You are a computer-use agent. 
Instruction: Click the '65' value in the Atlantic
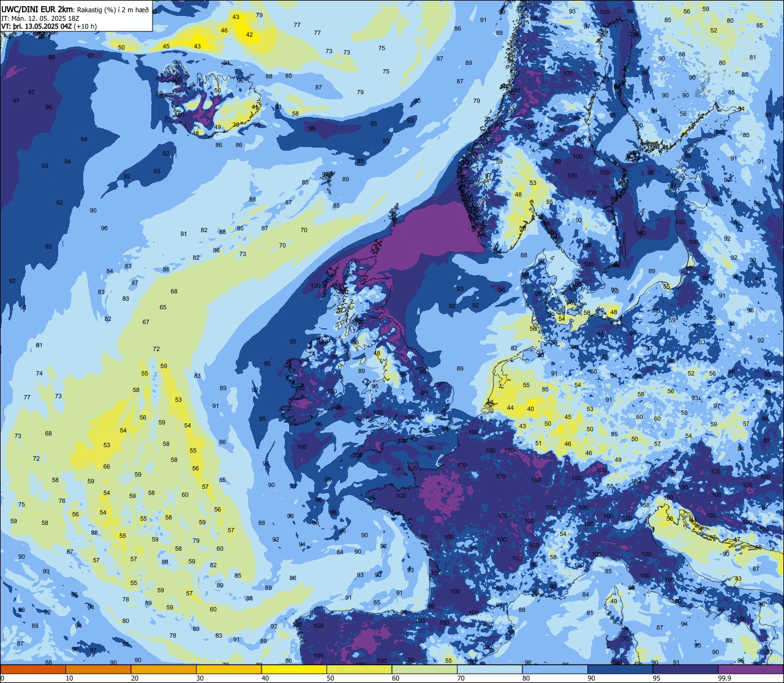163,308
